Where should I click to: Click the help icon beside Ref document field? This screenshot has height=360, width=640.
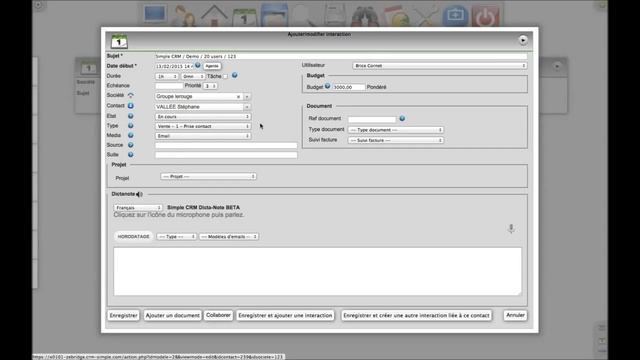click(x=402, y=118)
